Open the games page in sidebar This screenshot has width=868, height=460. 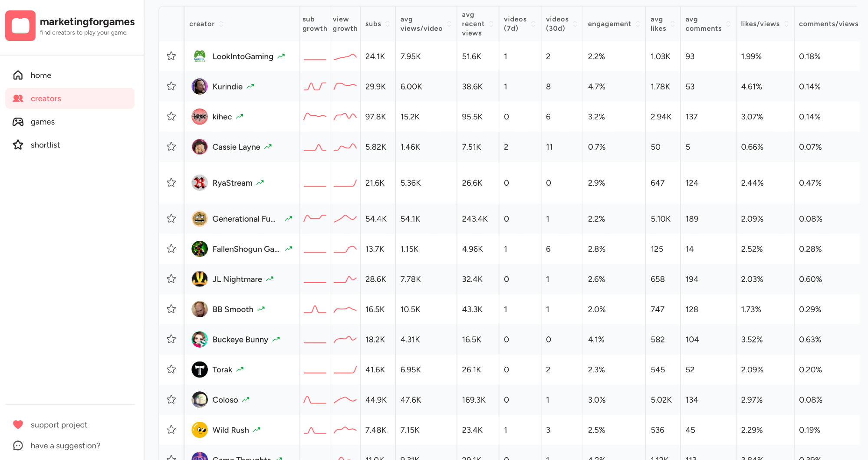(x=43, y=122)
